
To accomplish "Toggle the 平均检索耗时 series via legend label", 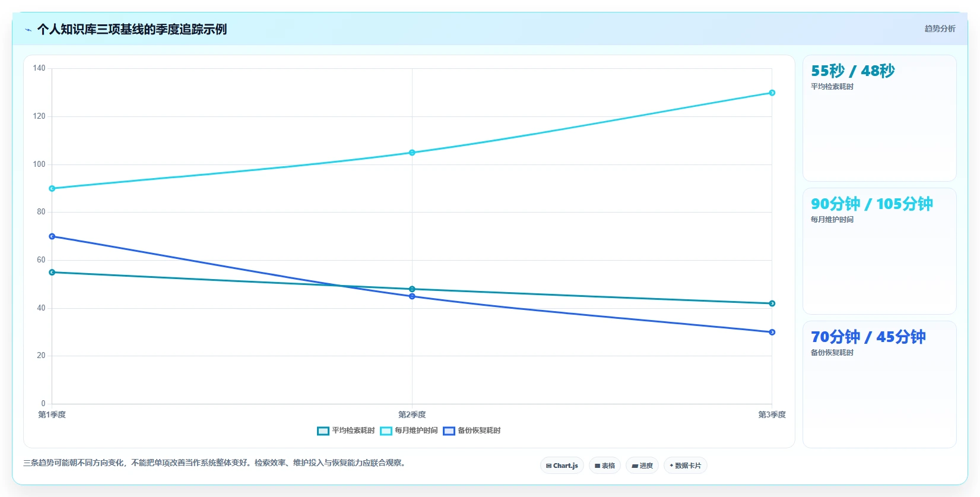I will point(353,430).
